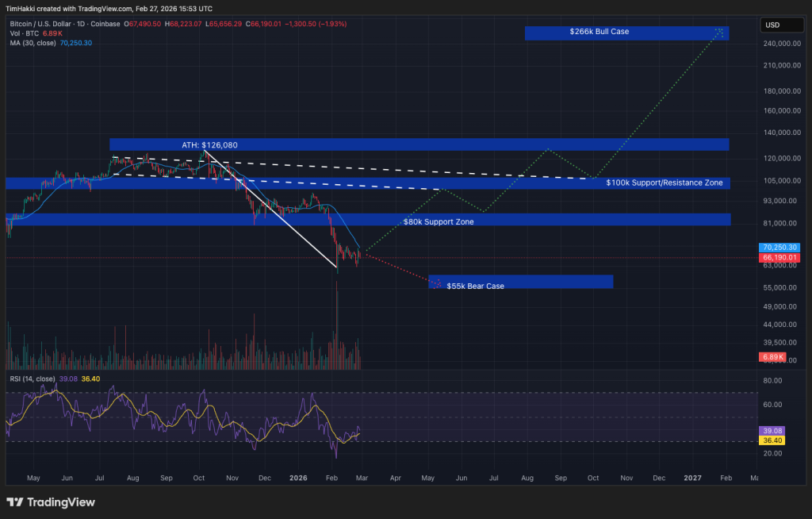Click the ATH: $126,080 label

209,145
